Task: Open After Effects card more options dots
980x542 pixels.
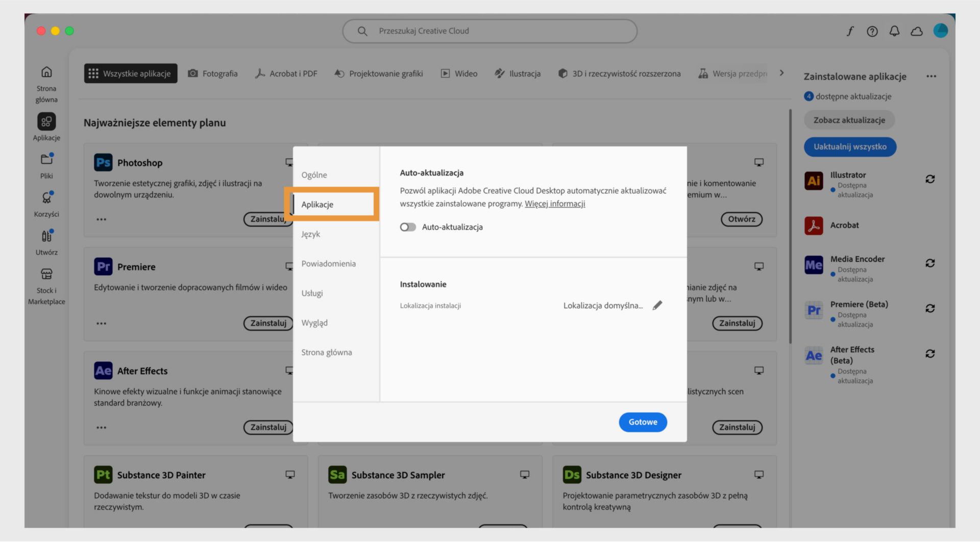Action: pos(102,428)
